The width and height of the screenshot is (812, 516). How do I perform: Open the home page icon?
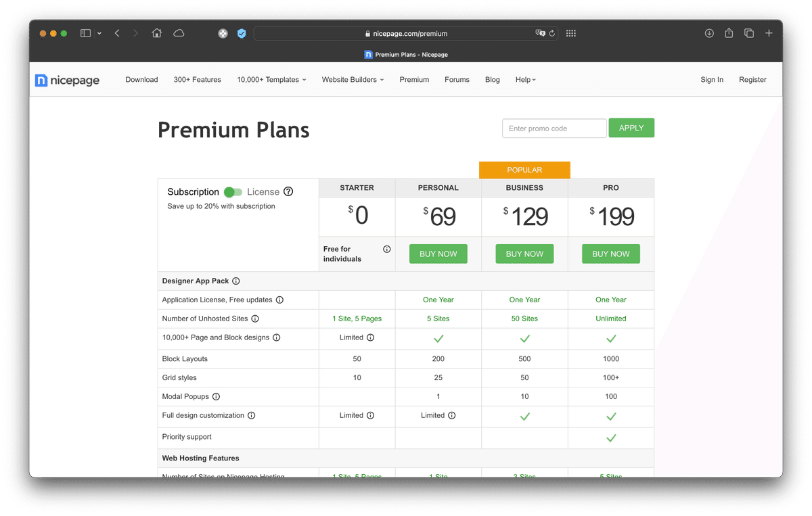[x=157, y=33]
